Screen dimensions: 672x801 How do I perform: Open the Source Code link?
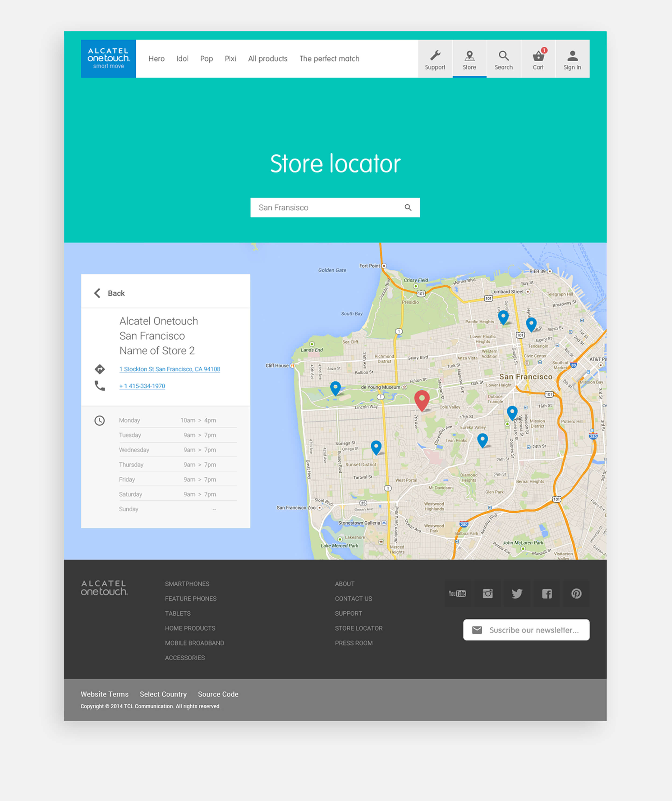click(218, 694)
